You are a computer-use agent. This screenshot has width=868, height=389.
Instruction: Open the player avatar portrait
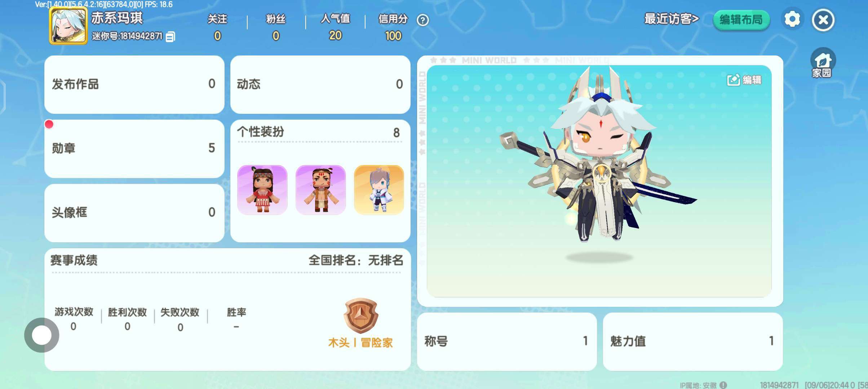tap(68, 26)
